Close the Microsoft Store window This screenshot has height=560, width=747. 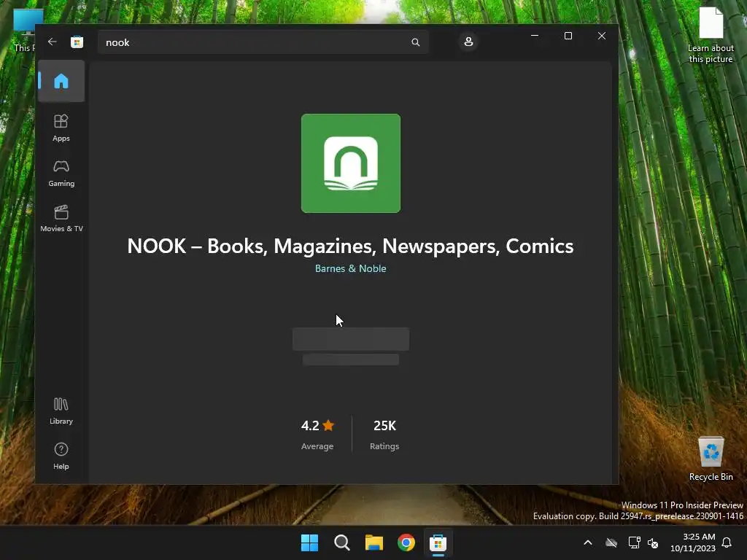coord(602,36)
